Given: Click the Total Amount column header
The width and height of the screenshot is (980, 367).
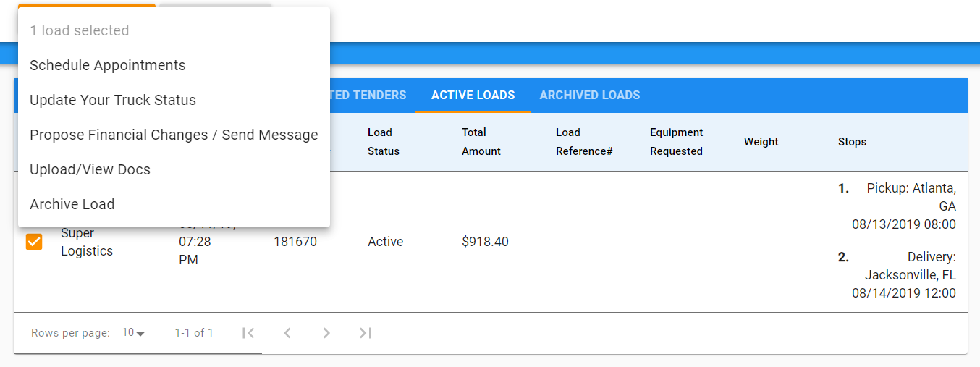Looking at the screenshot, I should [481, 142].
